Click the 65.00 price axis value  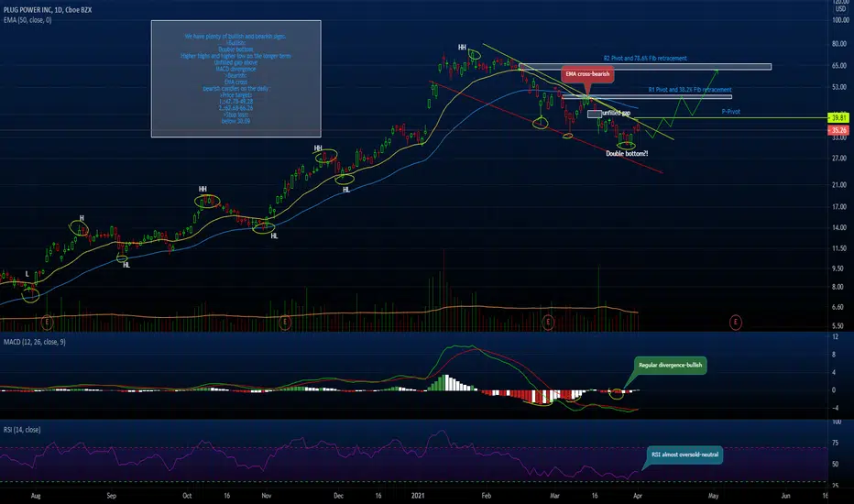840,65
